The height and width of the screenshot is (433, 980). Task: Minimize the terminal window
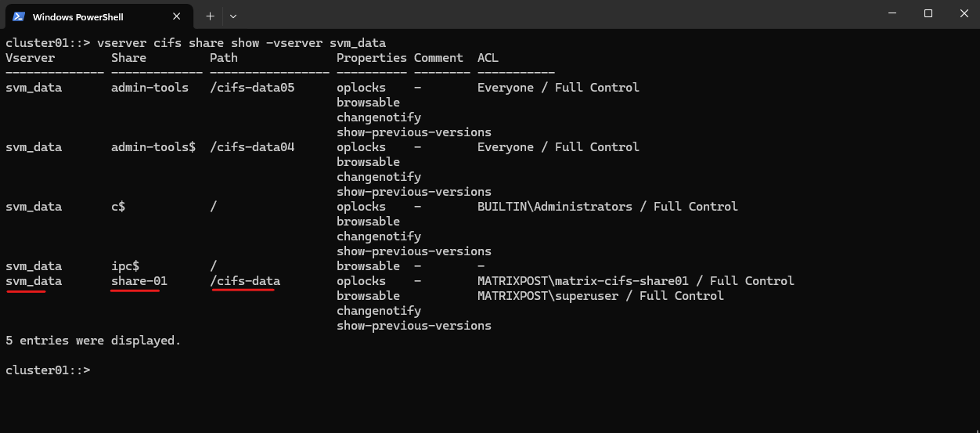(x=892, y=13)
